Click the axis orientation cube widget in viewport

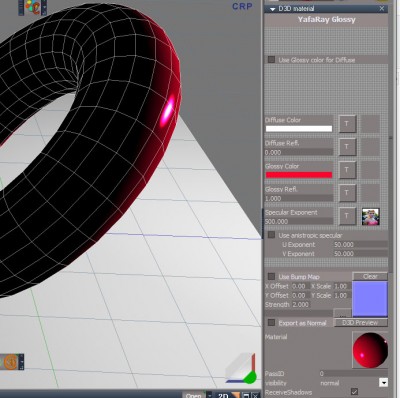(x=241, y=368)
